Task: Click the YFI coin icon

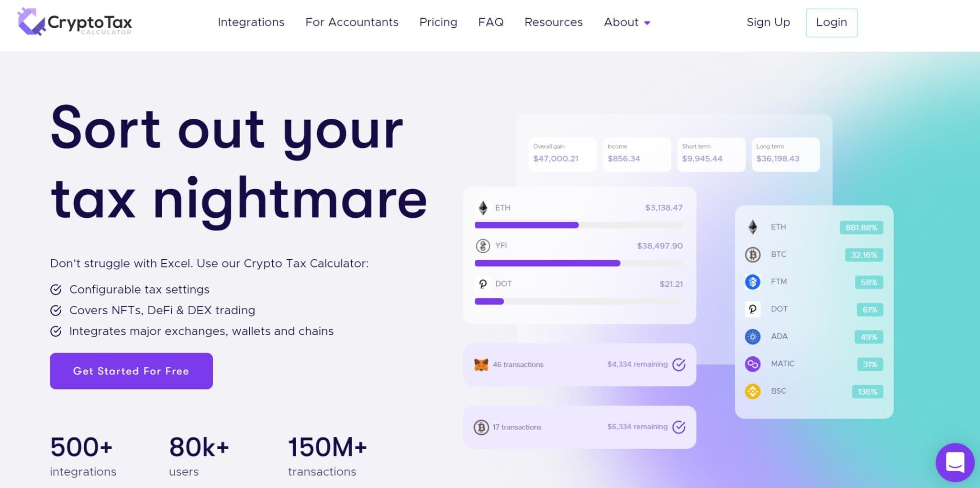Action: pyautogui.click(x=483, y=246)
